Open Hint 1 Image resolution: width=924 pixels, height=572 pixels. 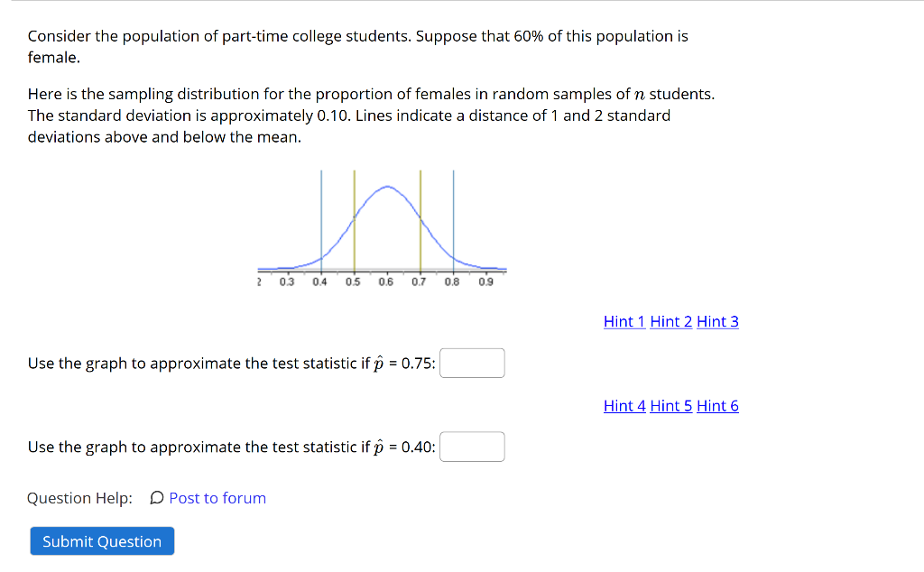(624, 321)
